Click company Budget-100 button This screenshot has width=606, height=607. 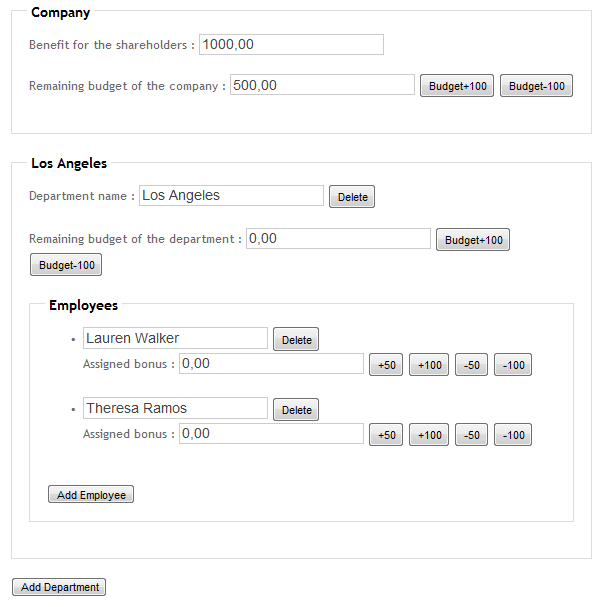click(x=536, y=86)
